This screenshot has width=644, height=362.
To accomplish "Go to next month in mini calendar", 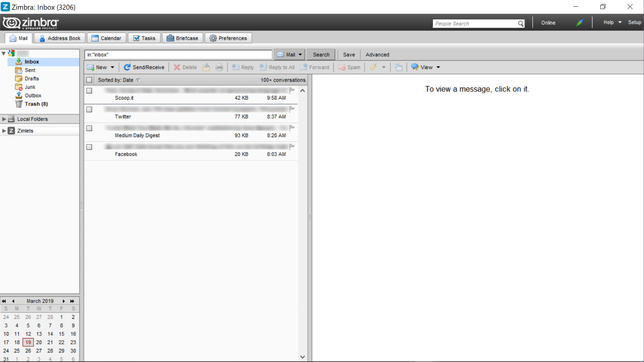I will click(x=64, y=301).
